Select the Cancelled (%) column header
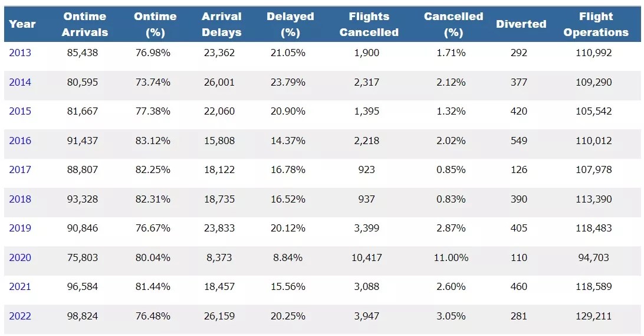Screen dimensions: 644x336 pyautogui.click(x=453, y=24)
